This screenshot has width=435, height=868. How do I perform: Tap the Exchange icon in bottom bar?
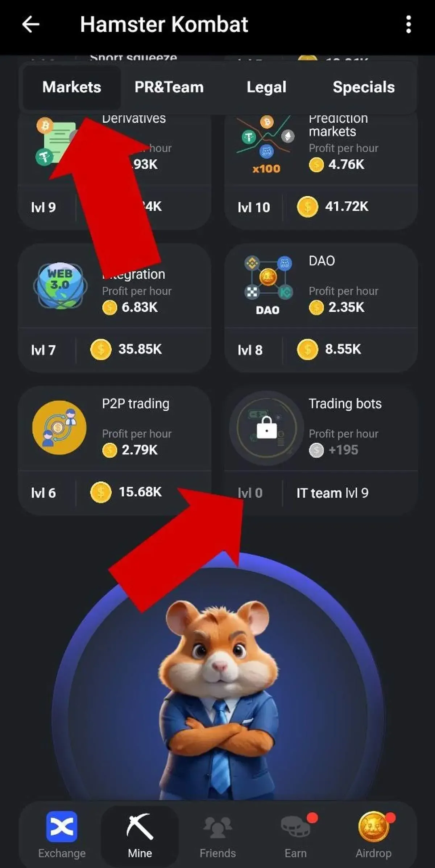pos(62,826)
